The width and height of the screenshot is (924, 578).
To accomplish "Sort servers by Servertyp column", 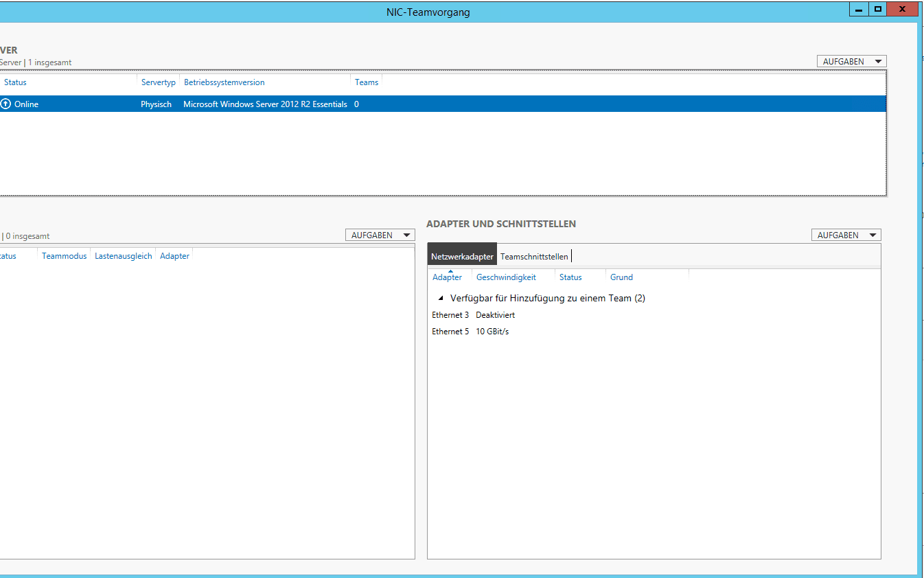I will tap(159, 82).
